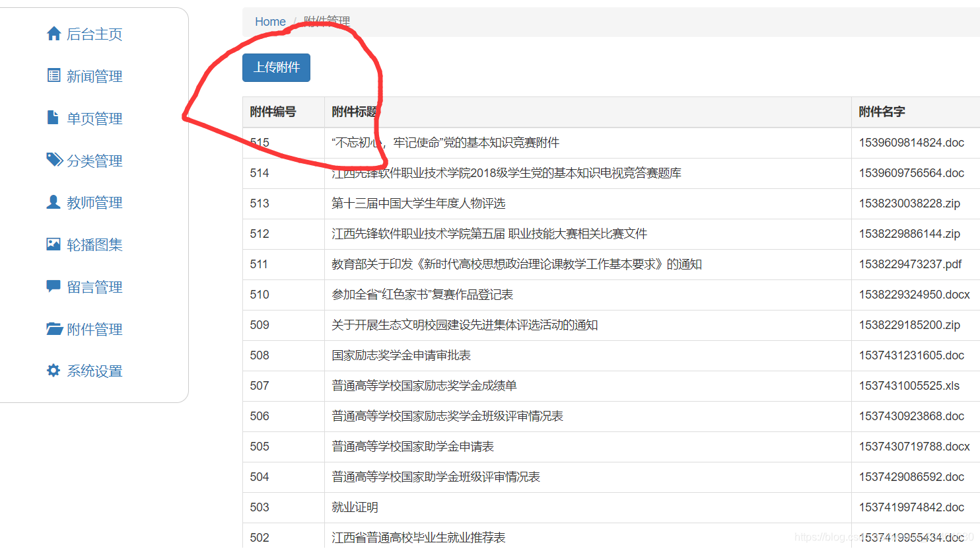Click file name 1537429086592.doc

click(x=911, y=477)
